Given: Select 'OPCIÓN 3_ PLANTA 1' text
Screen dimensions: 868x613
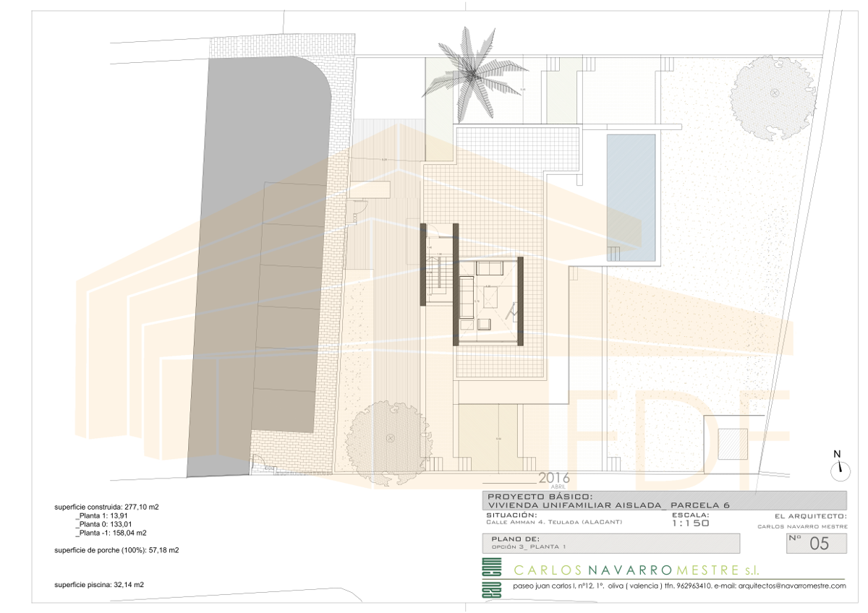Looking at the screenshot, I should click(528, 547).
